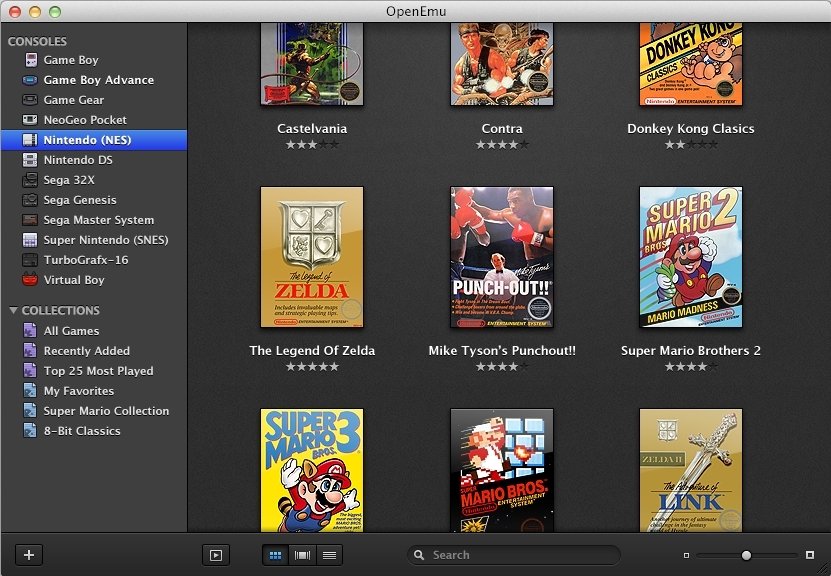Switch to cover flow view
831x576 pixels.
[303, 555]
